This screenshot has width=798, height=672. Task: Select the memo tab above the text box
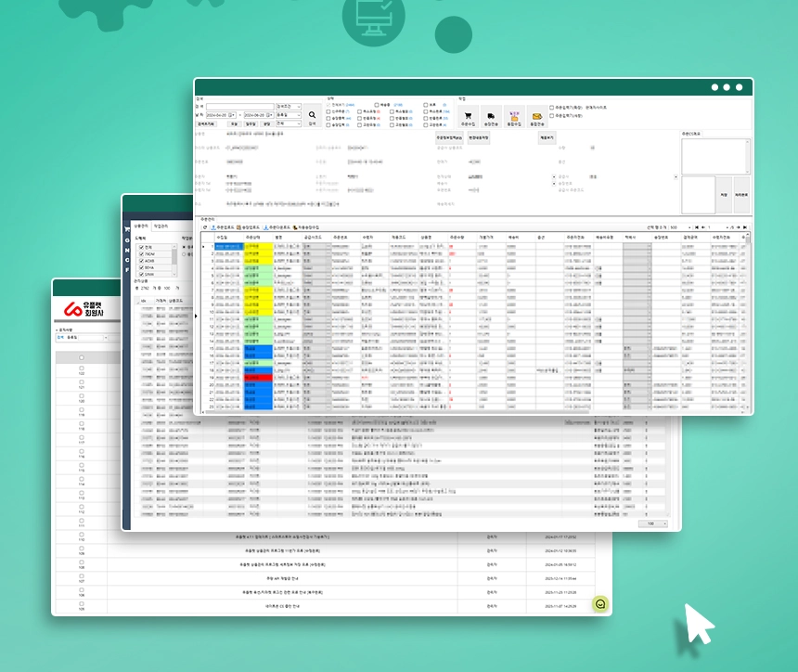pos(691,134)
